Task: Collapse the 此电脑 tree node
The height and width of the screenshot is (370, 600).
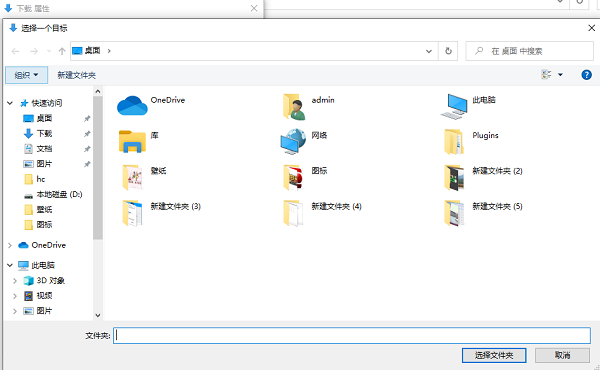Action: (x=10, y=265)
